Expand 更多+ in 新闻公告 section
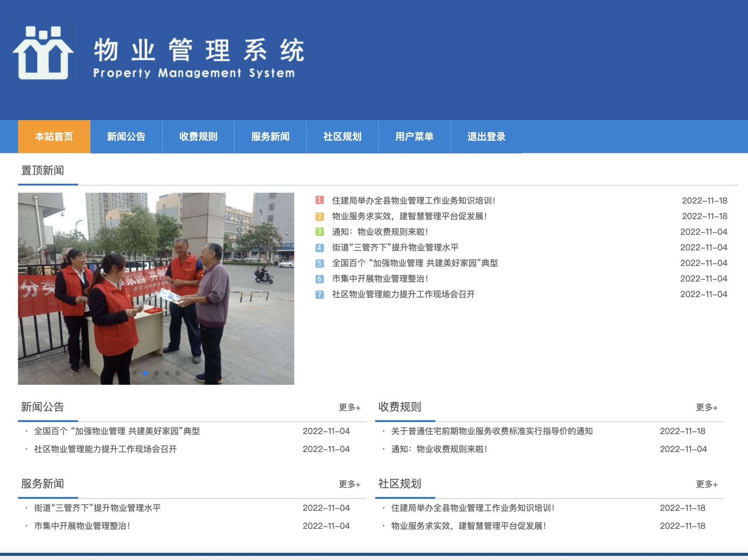The width and height of the screenshot is (748, 560). [349, 407]
